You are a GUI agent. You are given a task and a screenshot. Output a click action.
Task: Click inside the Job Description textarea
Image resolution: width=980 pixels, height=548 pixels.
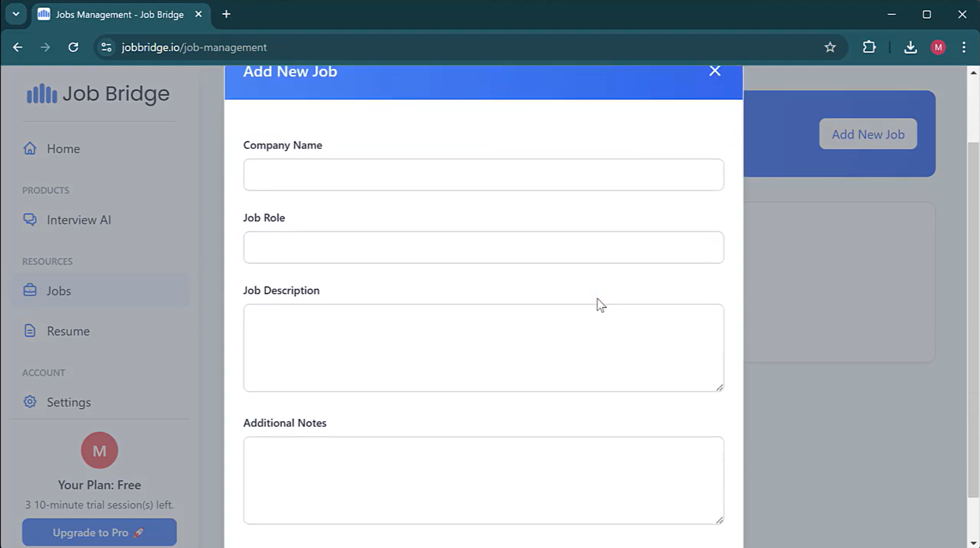(483, 348)
